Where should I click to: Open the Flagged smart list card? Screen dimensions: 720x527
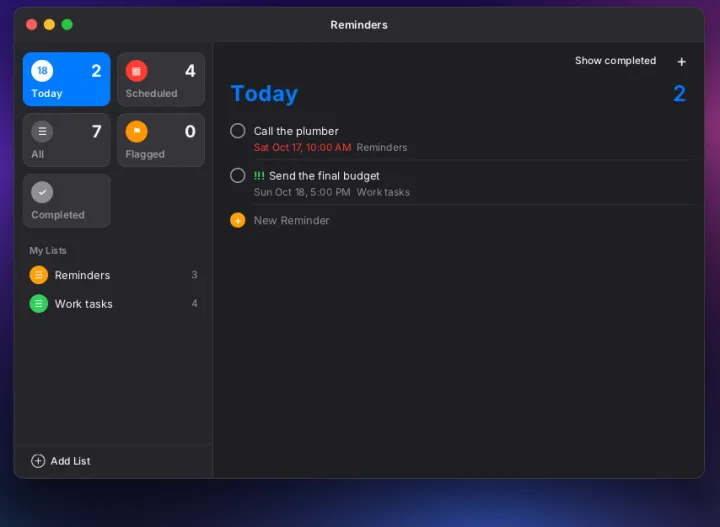click(161, 140)
